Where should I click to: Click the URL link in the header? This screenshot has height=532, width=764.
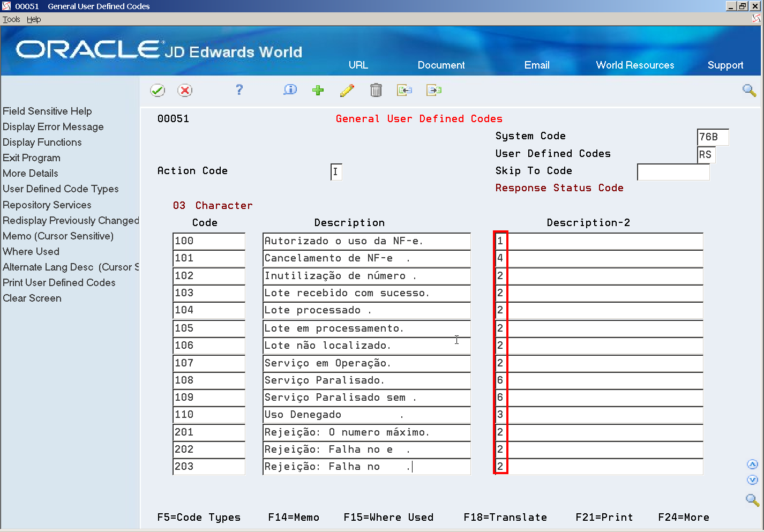[358, 65]
